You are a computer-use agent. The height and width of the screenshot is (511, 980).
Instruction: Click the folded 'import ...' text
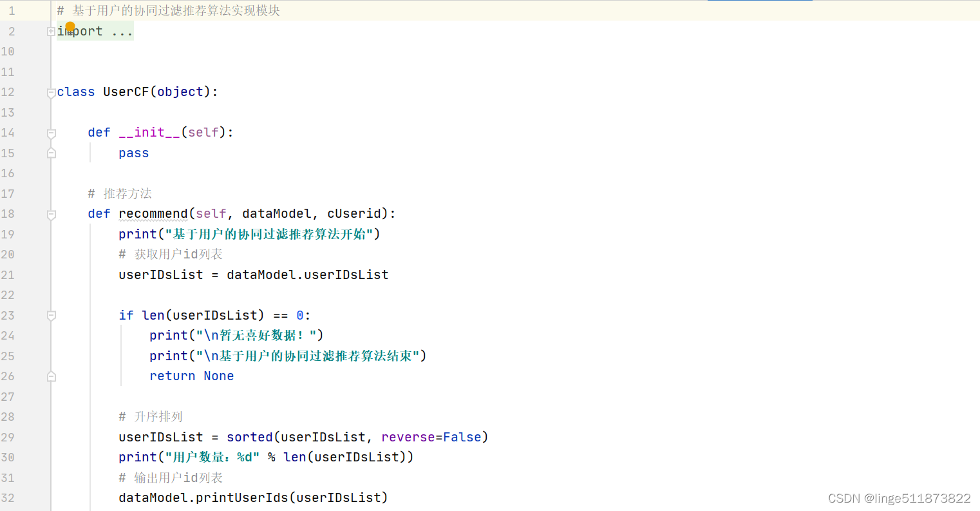[95, 31]
